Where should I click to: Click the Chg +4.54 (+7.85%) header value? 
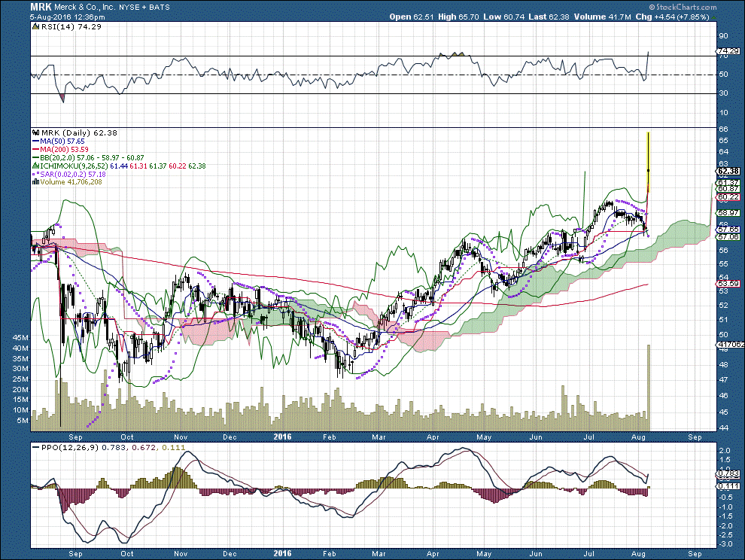coord(672,17)
